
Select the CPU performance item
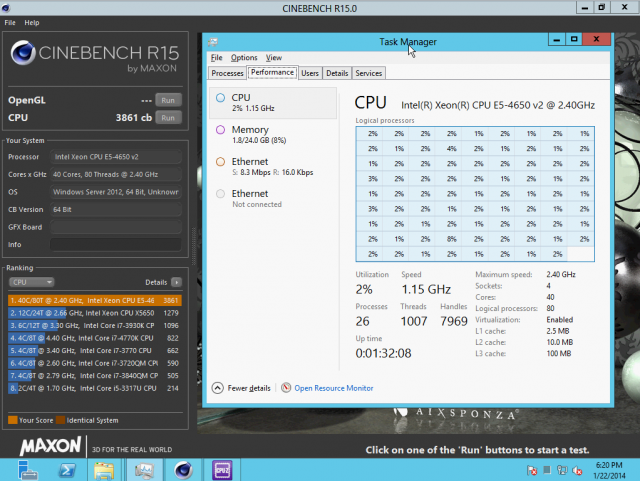(x=273, y=102)
